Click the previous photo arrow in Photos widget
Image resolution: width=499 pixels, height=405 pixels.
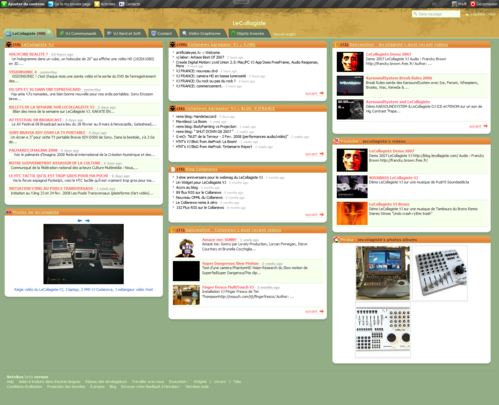tap(79, 220)
